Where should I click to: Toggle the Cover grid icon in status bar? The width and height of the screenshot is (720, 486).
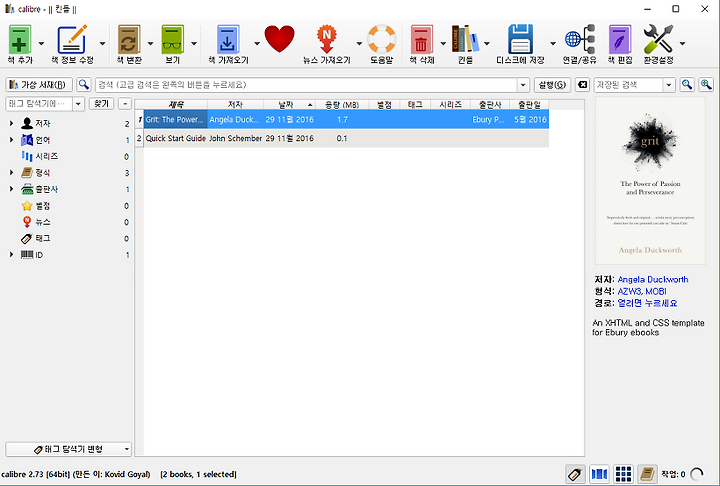pyautogui.click(x=623, y=474)
